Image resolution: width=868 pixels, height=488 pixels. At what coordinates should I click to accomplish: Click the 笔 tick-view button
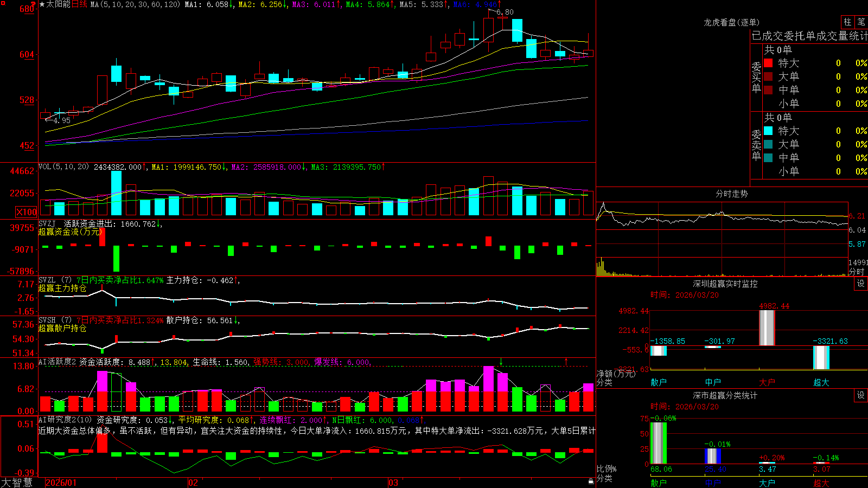(861, 22)
